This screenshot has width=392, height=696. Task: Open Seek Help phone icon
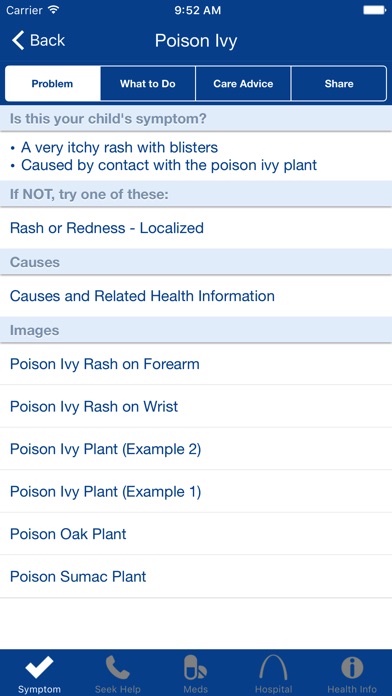[118, 668]
